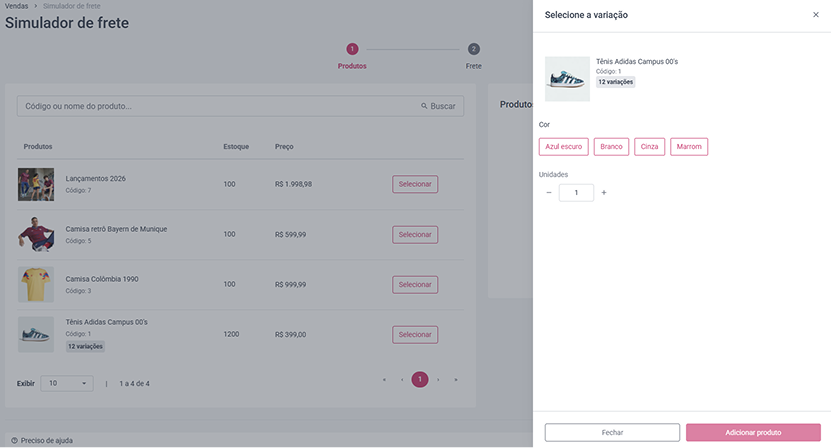Open the Preciso de ajuda help icon
The image size is (831, 448).
tap(14, 441)
